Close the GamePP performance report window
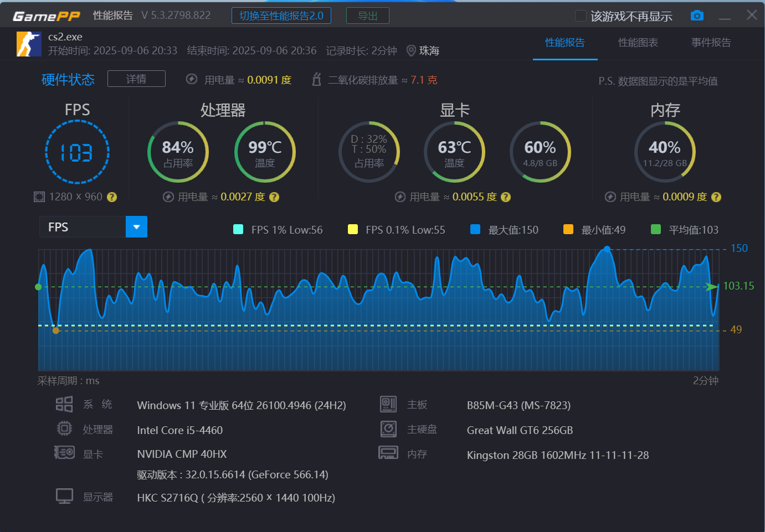Screen dimensions: 765x532 coord(752,15)
